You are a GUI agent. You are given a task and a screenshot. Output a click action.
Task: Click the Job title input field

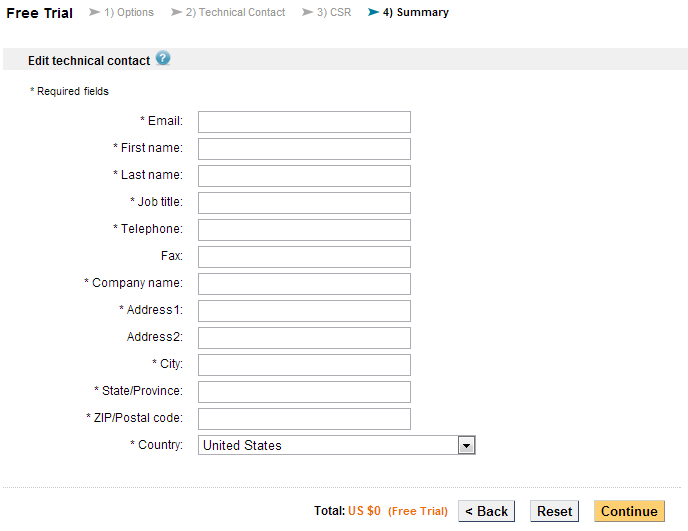click(x=304, y=203)
